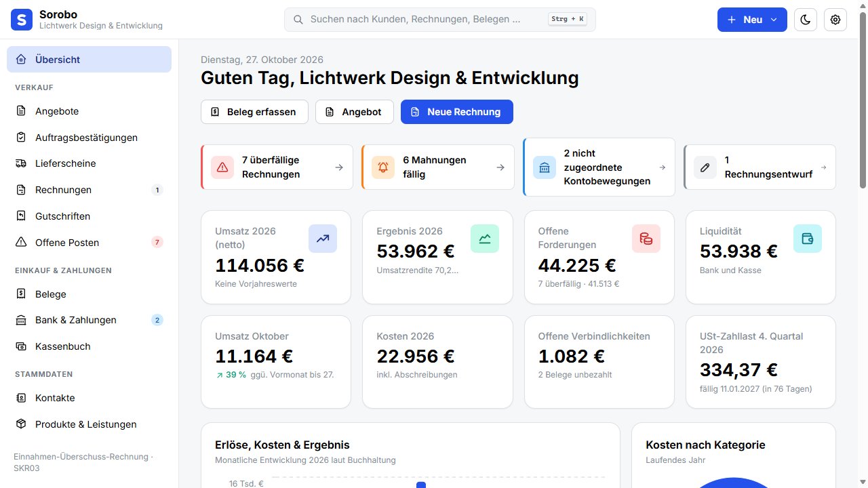Click the Rechnungen badge showing 1
This screenshot has width=868, height=488.
pyautogui.click(x=157, y=190)
